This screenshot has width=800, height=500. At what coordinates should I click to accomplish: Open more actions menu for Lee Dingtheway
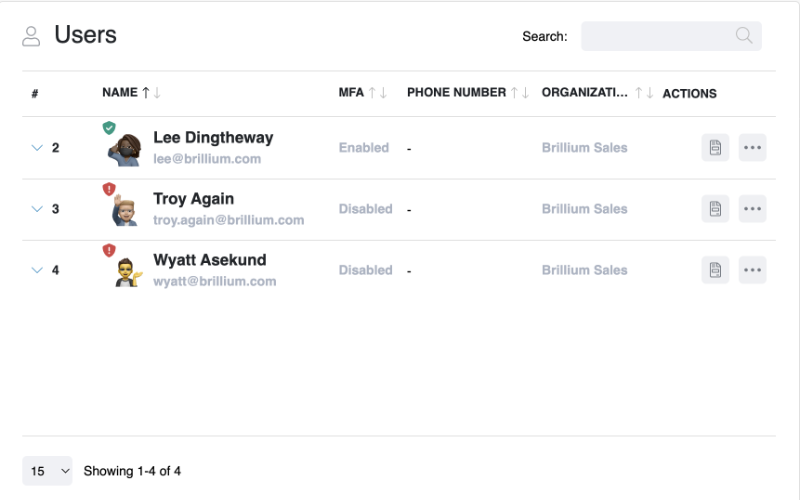[753, 147]
